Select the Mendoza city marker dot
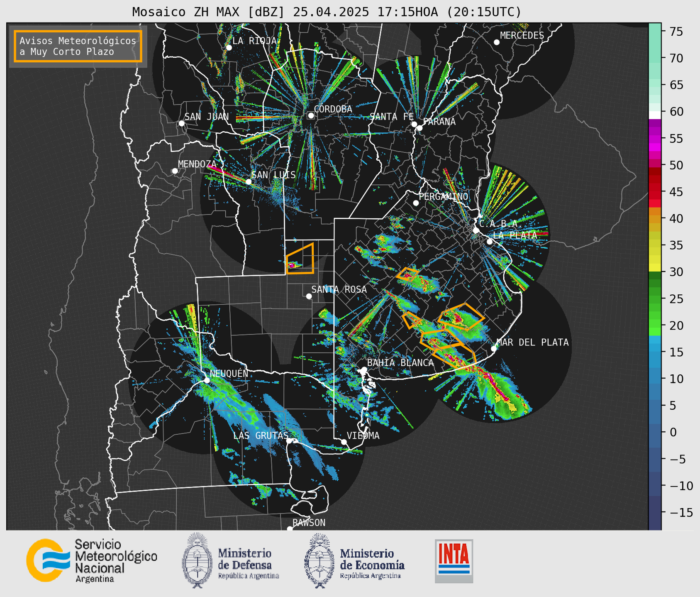This screenshot has width=700, height=597. click(x=175, y=171)
